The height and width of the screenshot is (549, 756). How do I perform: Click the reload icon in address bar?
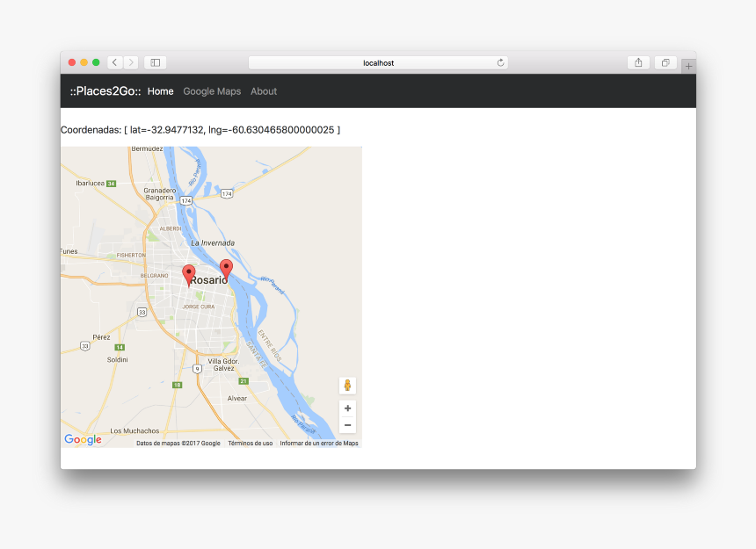[x=500, y=62]
